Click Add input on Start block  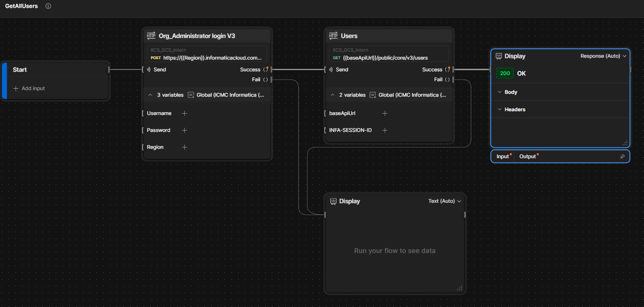(29, 88)
